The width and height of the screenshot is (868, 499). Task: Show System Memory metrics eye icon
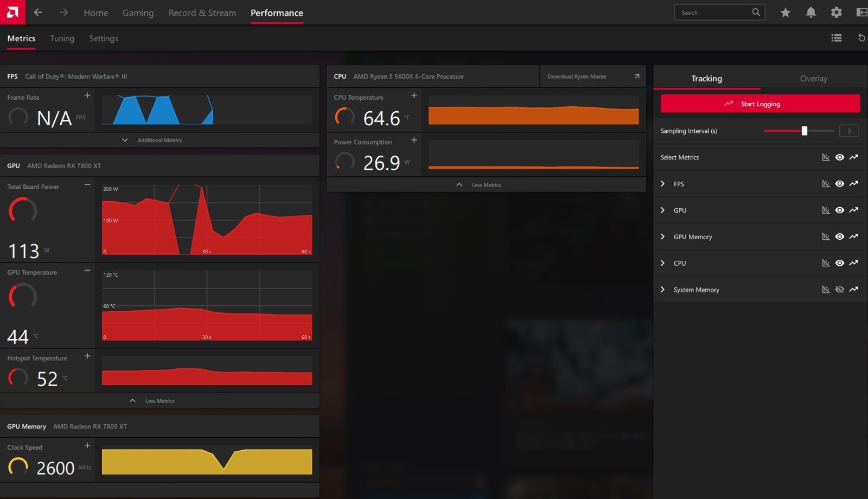click(839, 290)
